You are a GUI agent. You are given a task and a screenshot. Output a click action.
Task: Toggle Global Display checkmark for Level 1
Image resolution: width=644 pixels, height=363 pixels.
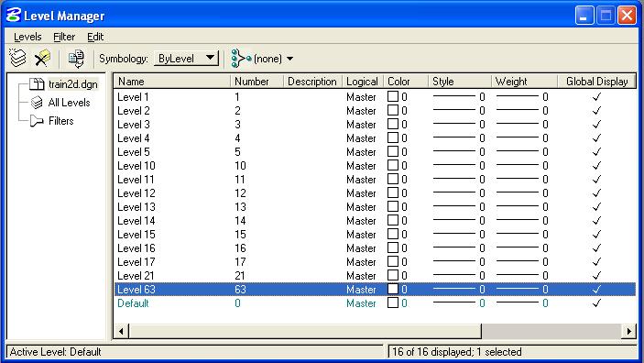click(x=596, y=96)
